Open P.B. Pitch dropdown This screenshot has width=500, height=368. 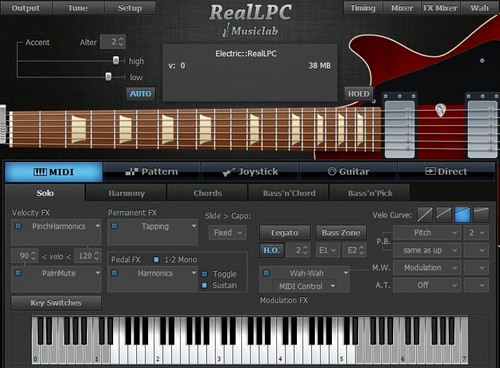pos(427,232)
